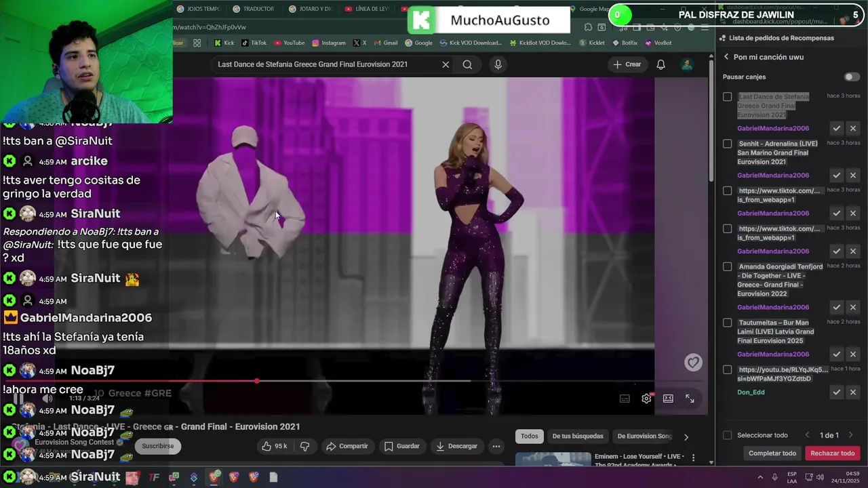Toggle the Pausar canjes switch
The image size is (868, 488).
[x=851, y=77]
